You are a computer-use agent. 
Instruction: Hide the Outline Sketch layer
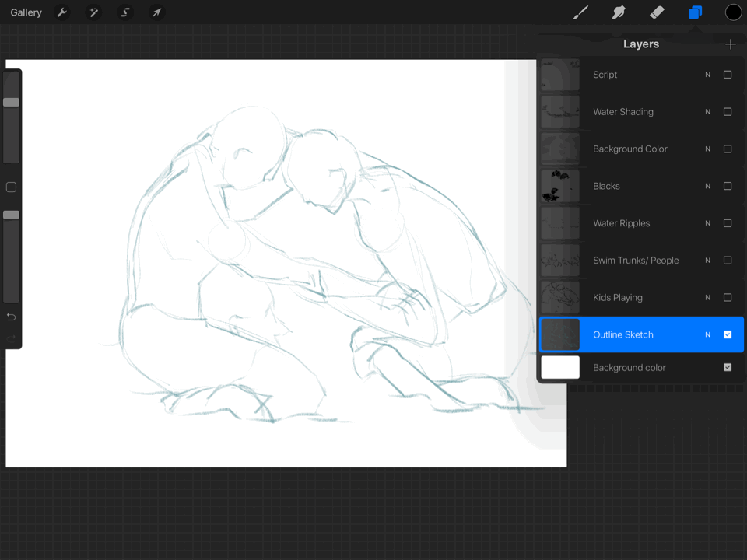pos(728,334)
